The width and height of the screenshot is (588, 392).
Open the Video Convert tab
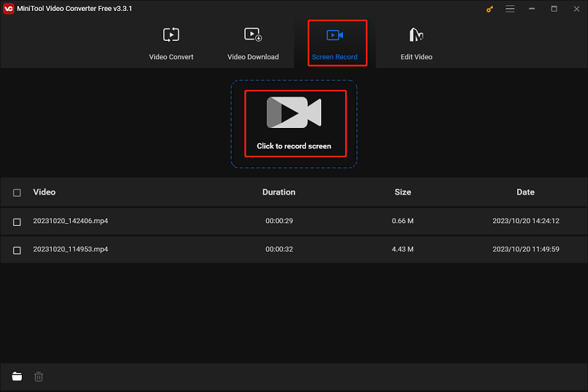click(171, 44)
